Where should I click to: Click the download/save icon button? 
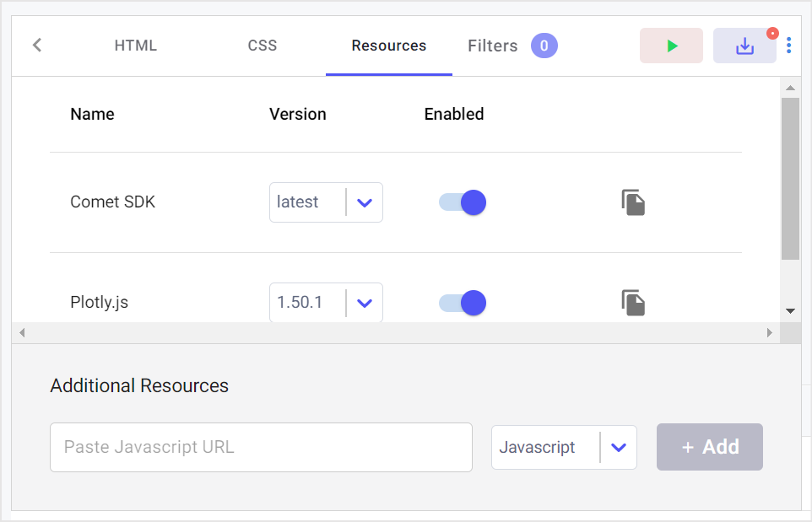pyautogui.click(x=744, y=46)
